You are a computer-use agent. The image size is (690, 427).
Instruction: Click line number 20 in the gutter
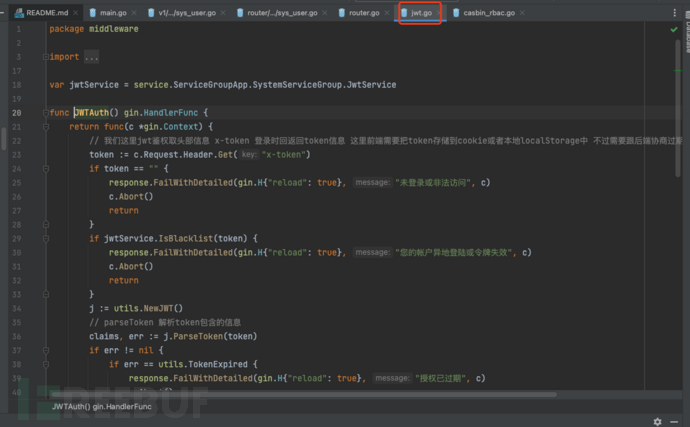tap(18, 113)
